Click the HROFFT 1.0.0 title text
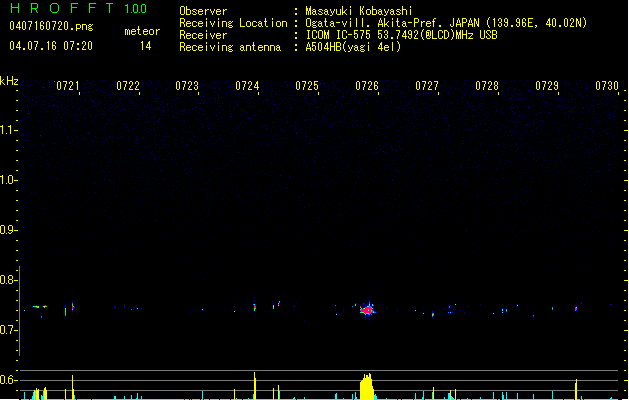This screenshot has height=400, width=629. point(78,8)
